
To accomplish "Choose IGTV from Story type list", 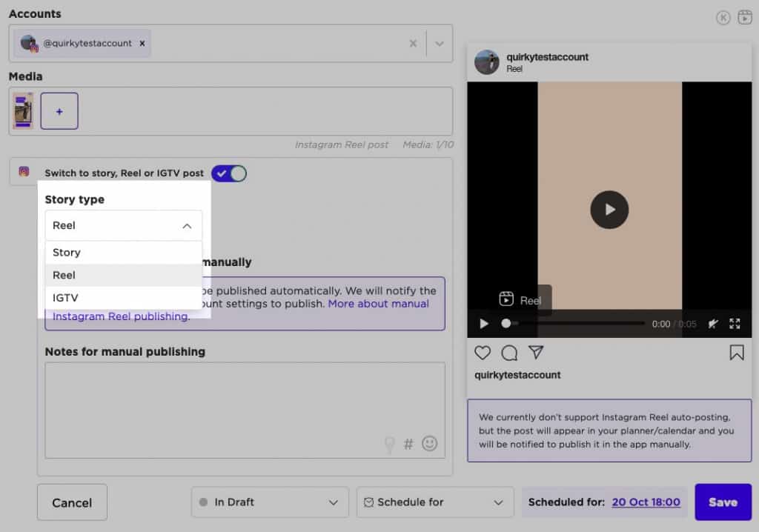I will tap(124, 298).
